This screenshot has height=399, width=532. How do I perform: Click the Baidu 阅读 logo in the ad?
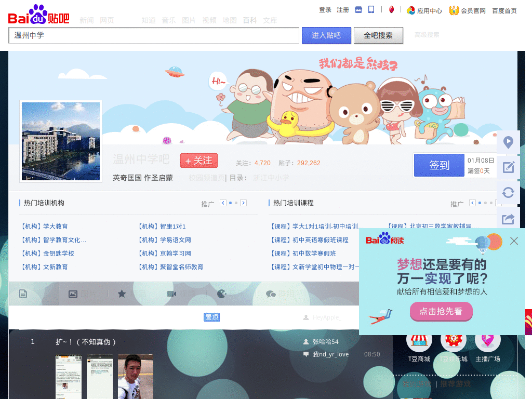click(x=385, y=238)
